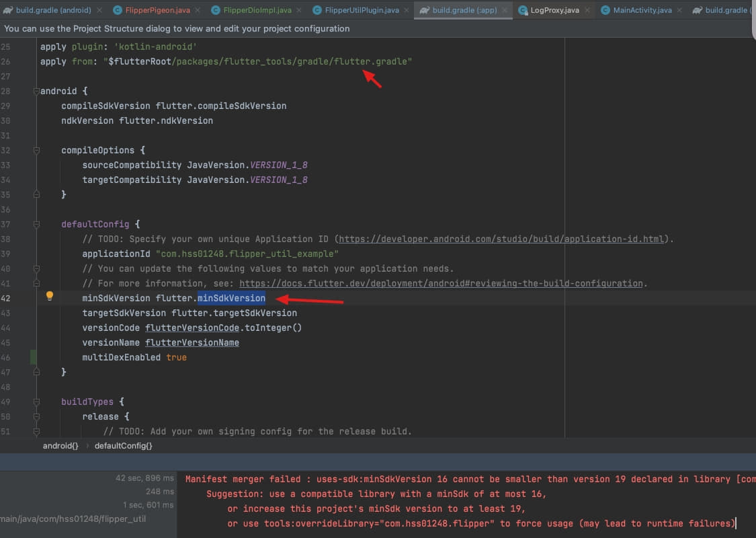
Task: Close the FlipperDioImpl.java editor tab
Action: coord(298,11)
